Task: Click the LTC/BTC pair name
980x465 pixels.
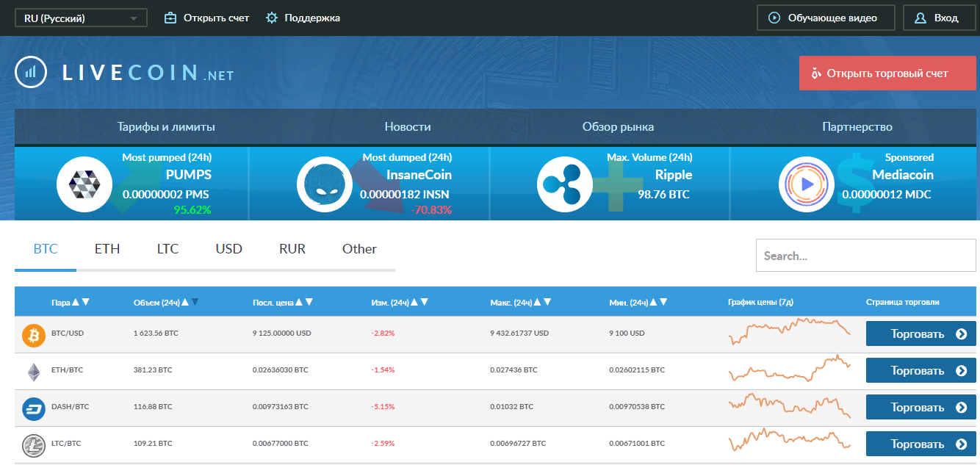Action: (x=67, y=443)
